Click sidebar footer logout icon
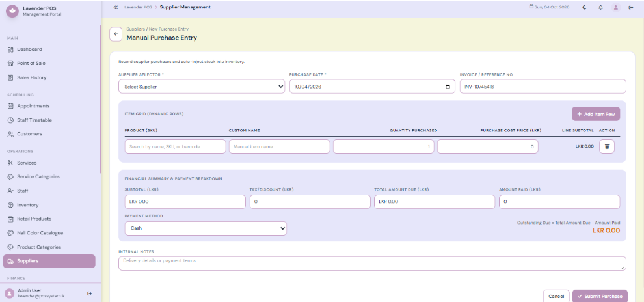644x302 pixels. (90, 293)
